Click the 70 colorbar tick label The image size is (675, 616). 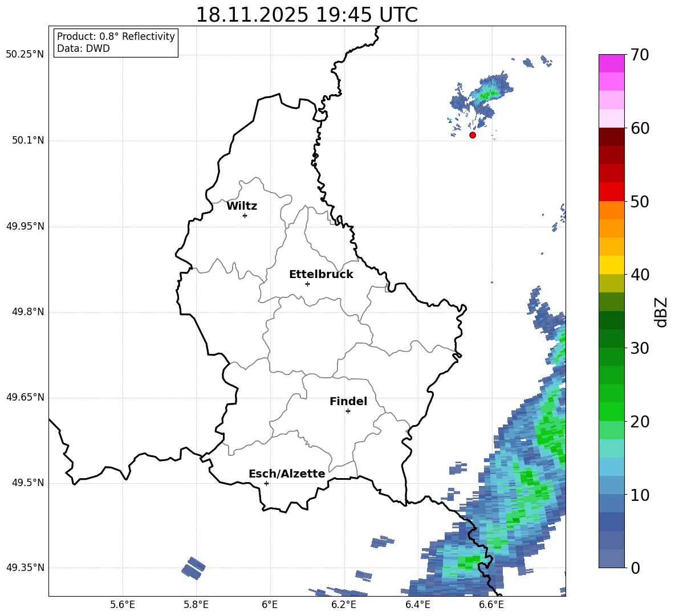coord(640,55)
